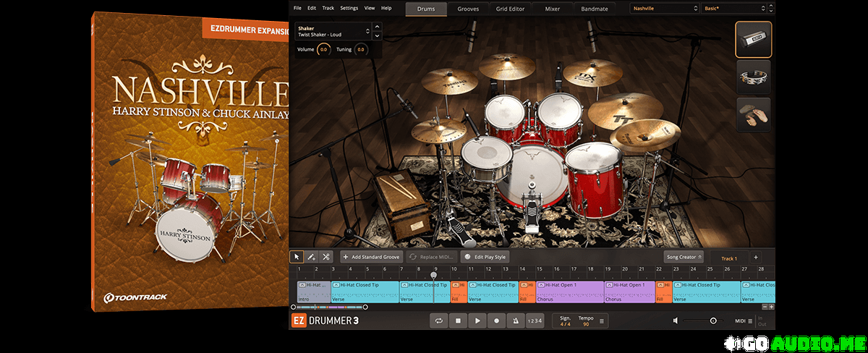
Task: Click the speaker volume icon
Action: (676, 320)
